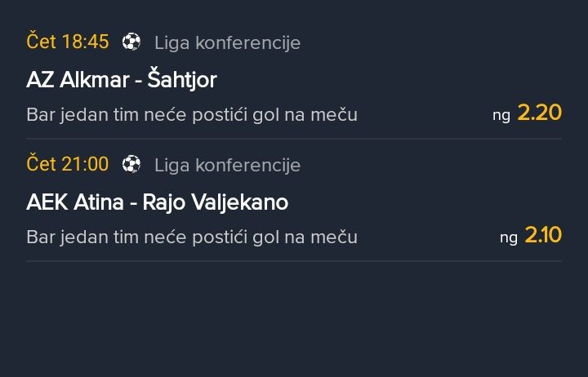
Task: Open the AZ Alkmar team name
Action: click(78, 80)
